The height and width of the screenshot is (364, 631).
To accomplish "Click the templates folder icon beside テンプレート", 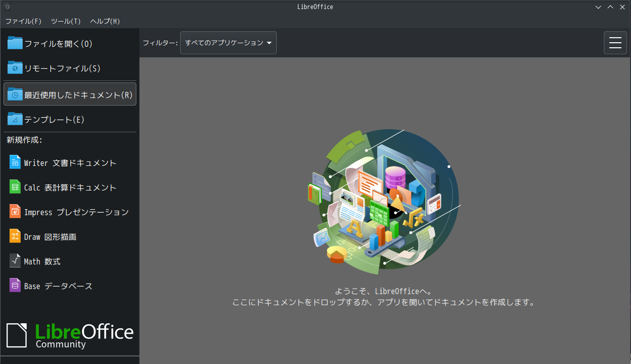I will (x=15, y=119).
